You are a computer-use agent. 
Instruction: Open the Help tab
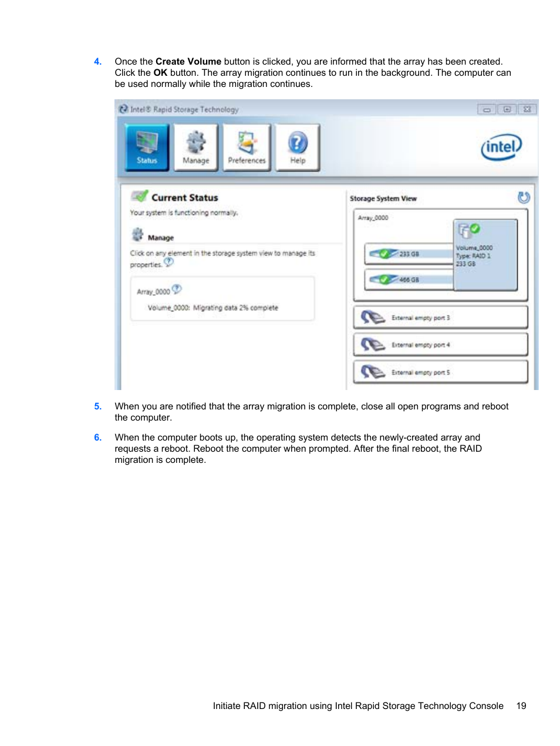(298, 147)
